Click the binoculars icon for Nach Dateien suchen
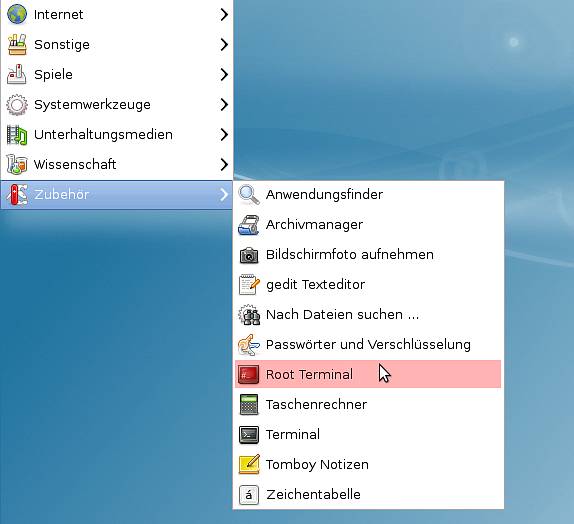Viewport: 574px width, 524px height. (x=249, y=315)
